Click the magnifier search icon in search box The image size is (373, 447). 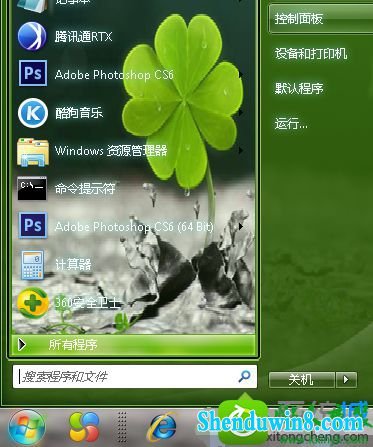tap(244, 376)
